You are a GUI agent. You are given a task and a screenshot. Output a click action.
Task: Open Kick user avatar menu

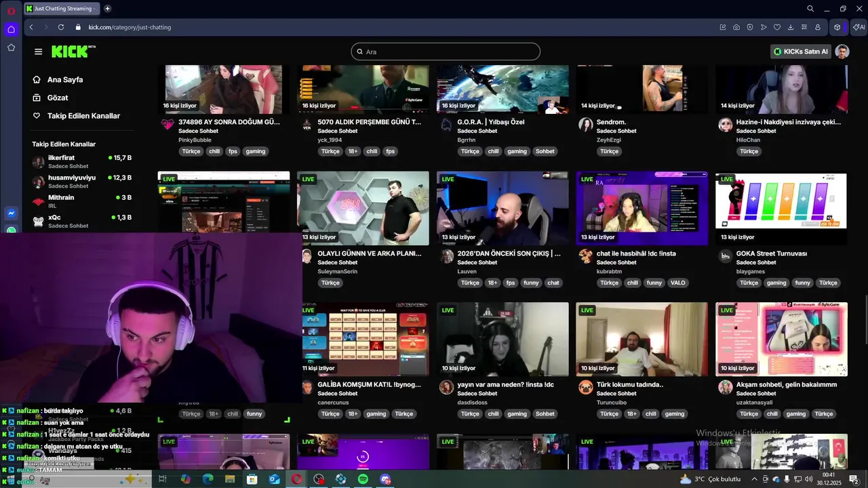click(x=842, y=52)
